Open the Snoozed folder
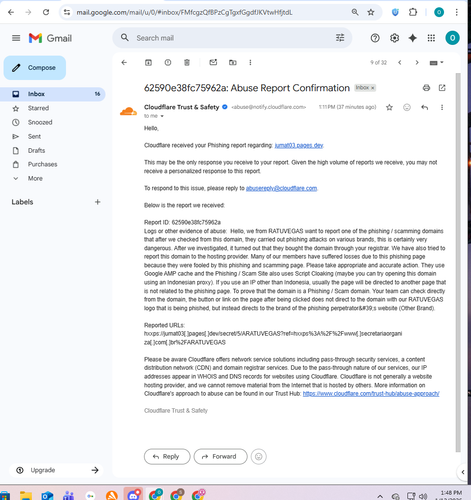The image size is (471, 500). (40, 122)
